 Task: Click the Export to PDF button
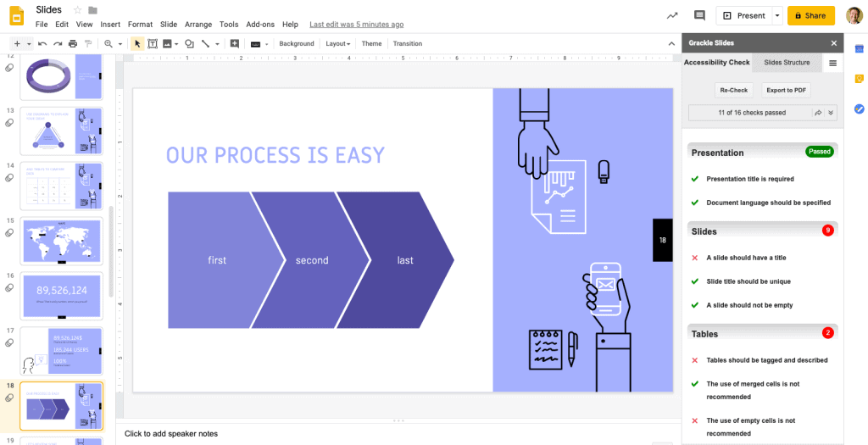coord(786,90)
